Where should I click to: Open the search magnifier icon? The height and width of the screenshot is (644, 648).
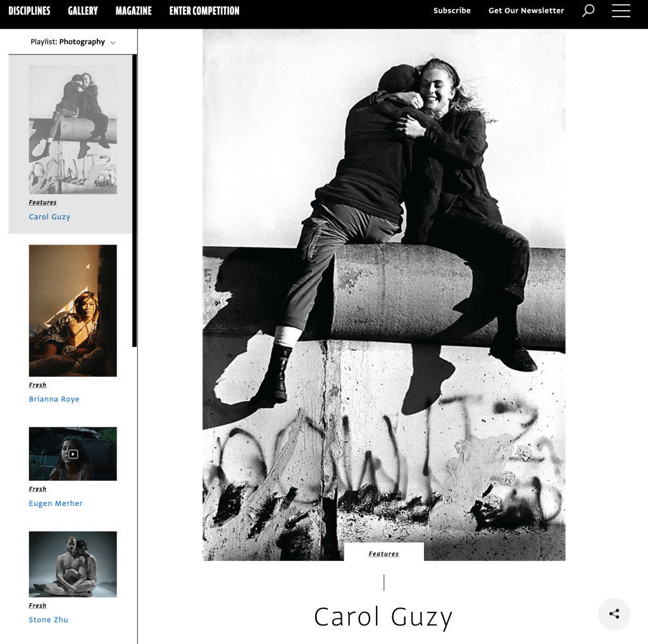[589, 11]
